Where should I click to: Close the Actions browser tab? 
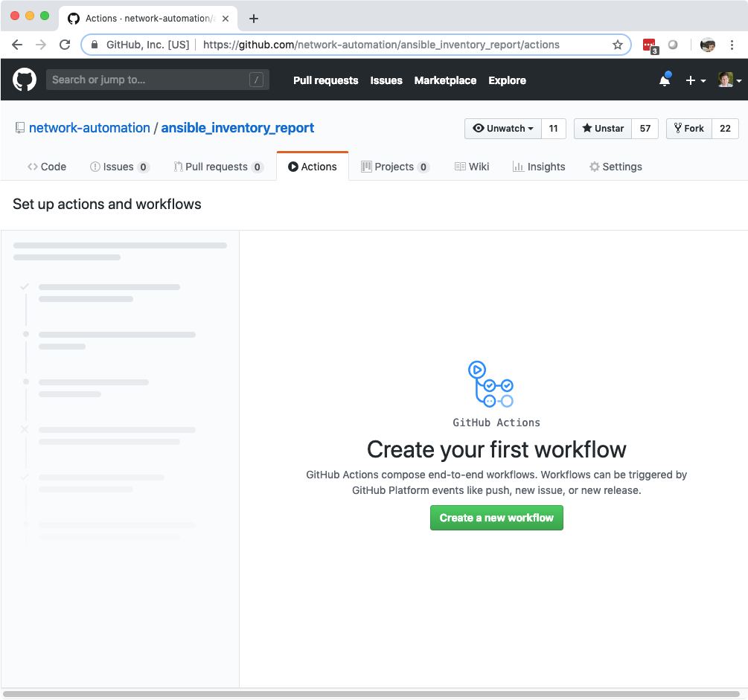[226, 19]
